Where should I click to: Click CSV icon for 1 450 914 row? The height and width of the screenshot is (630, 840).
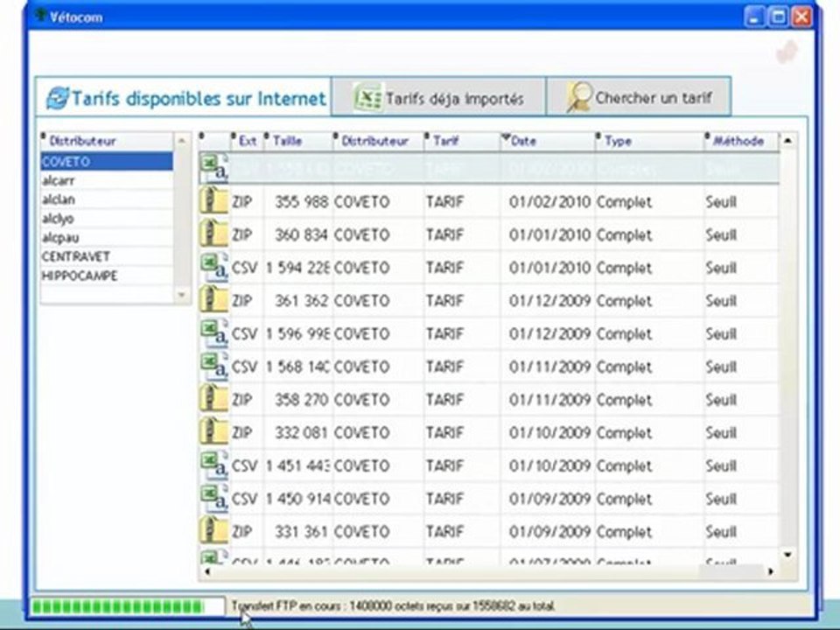(x=214, y=498)
